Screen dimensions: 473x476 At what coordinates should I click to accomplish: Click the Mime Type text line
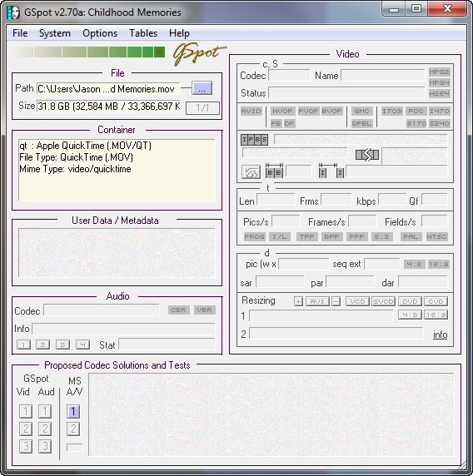pyautogui.click(x=75, y=169)
